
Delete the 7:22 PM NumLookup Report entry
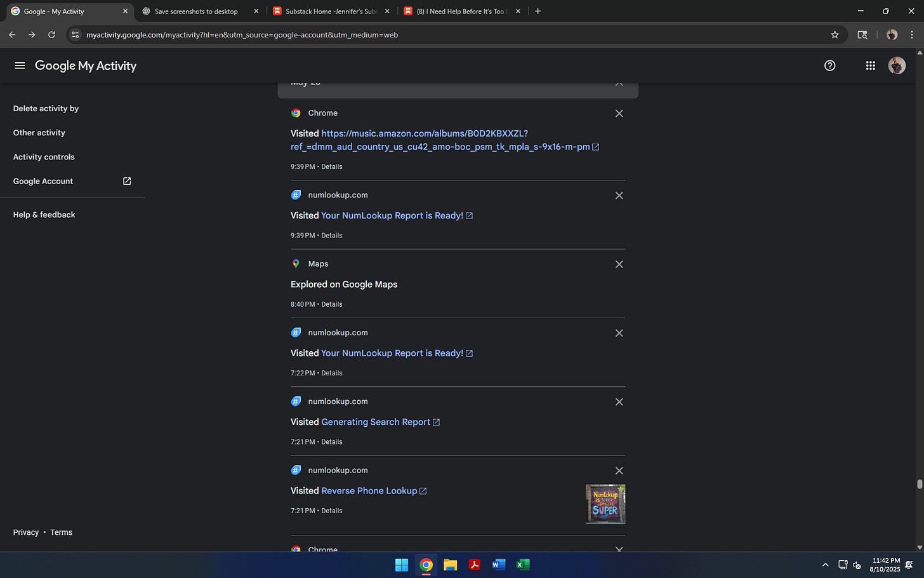tap(619, 333)
